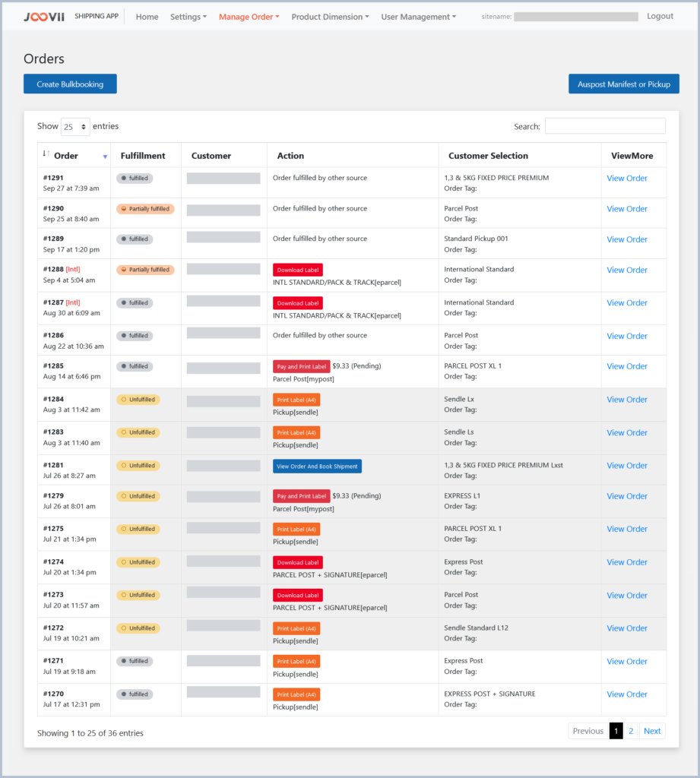Go to page 2 of orders
700x778 pixels.
[x=631, y=731]
